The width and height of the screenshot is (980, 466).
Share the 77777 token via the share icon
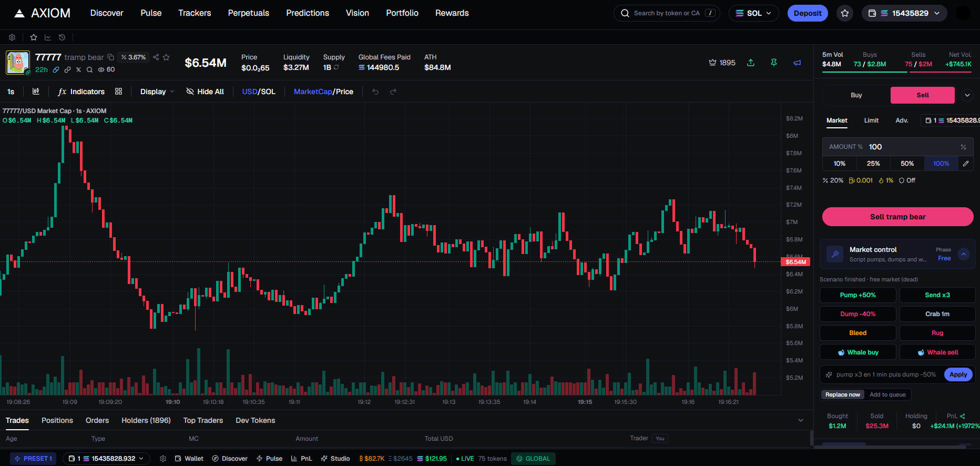pyautogui.click(x=156, y=57)
